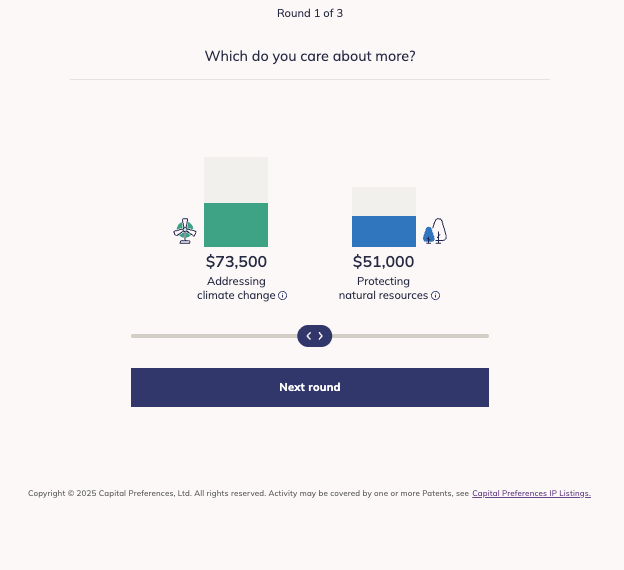The height and width of the screenshot is (570, 624).
Task: Click the left arrow on slider handle
Action: point(309,336)
